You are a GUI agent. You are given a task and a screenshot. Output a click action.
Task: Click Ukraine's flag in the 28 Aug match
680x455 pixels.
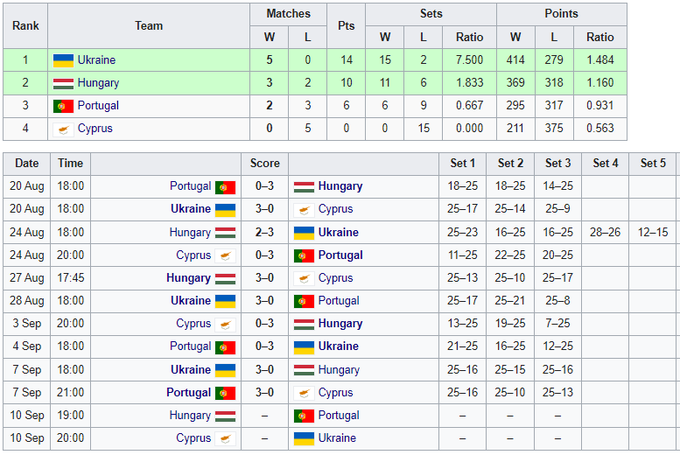(226, 301)
